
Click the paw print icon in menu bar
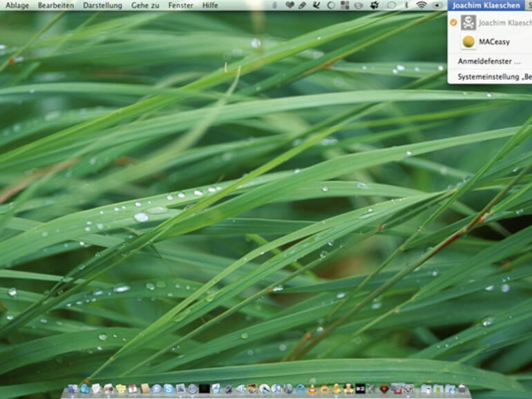click(x=374, y=5)
